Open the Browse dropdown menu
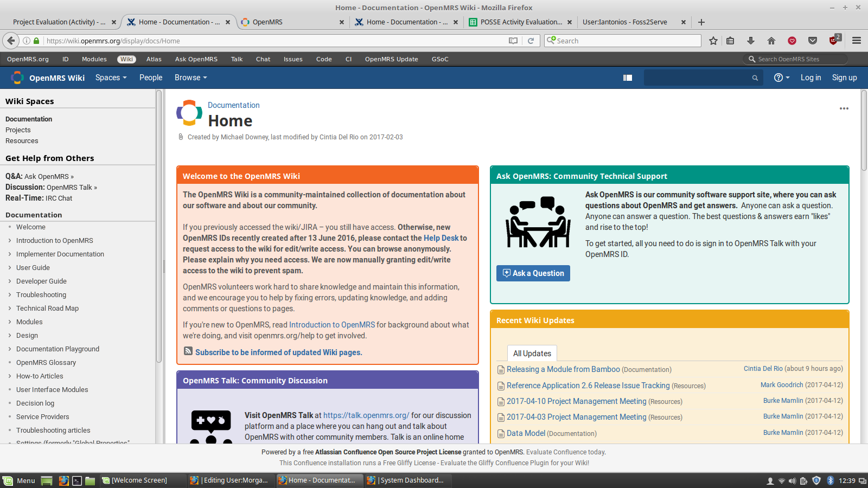Viewport: 868px width, 488px height. 191,78
